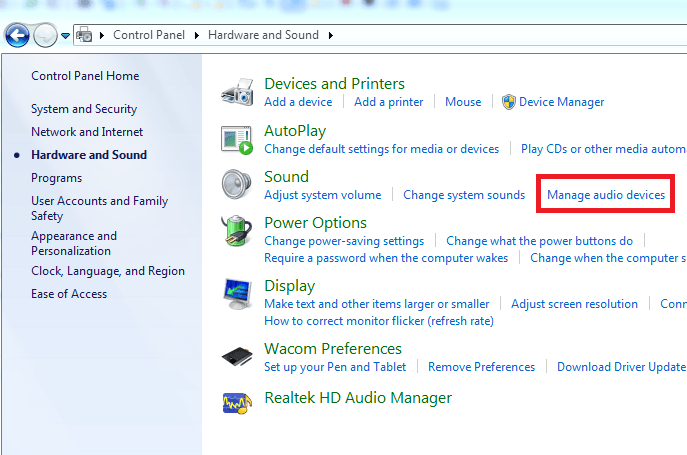Select Hardware and Sound in the sidebar
The image size is (687, 455).
click(x=89, y=155)
